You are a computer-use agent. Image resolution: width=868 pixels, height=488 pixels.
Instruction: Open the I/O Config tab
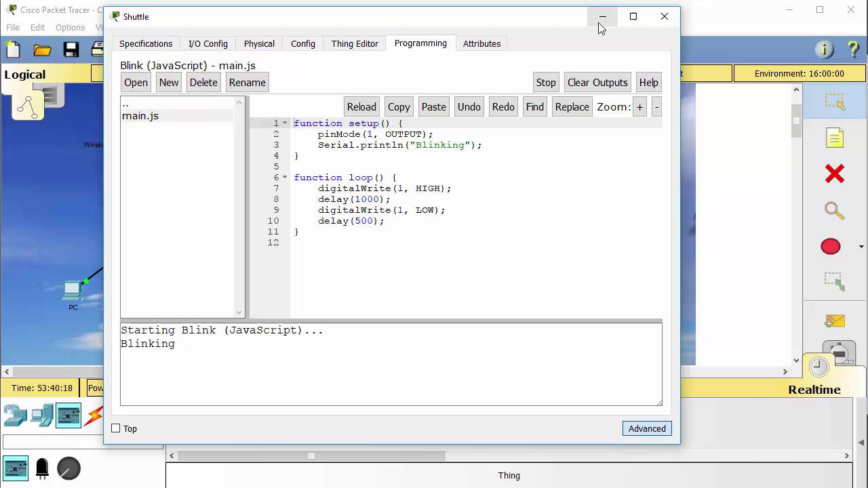pos(208,43)
